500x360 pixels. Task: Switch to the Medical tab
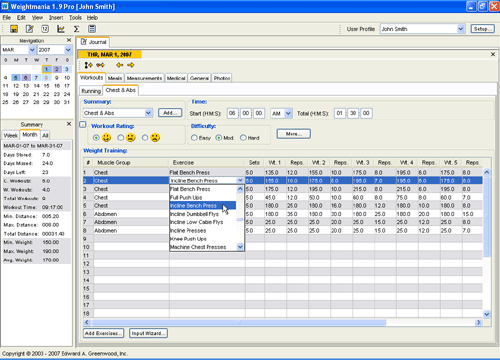pyautogui.click(x=176, y=78)
